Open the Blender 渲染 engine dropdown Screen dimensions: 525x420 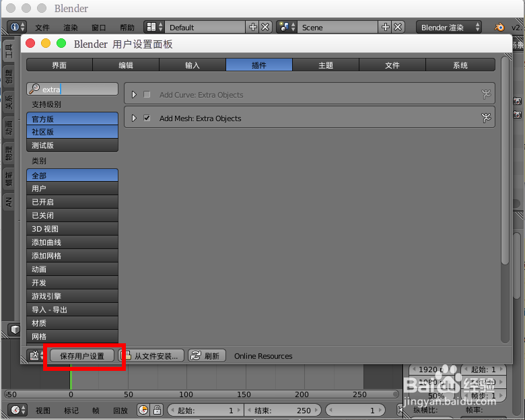pyautogui.click(x=449, y=27)
